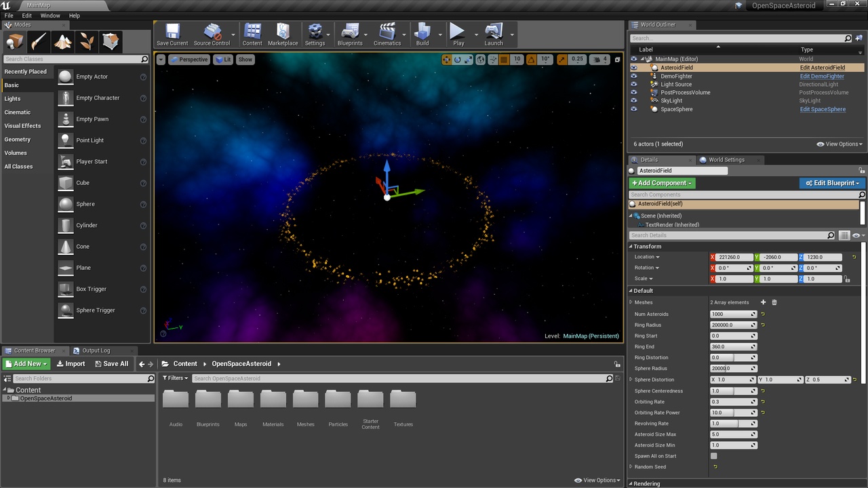
Task: Toggle PostProcessVolume visibility eye
Action: pyautogui.click(x=634, y=92)
